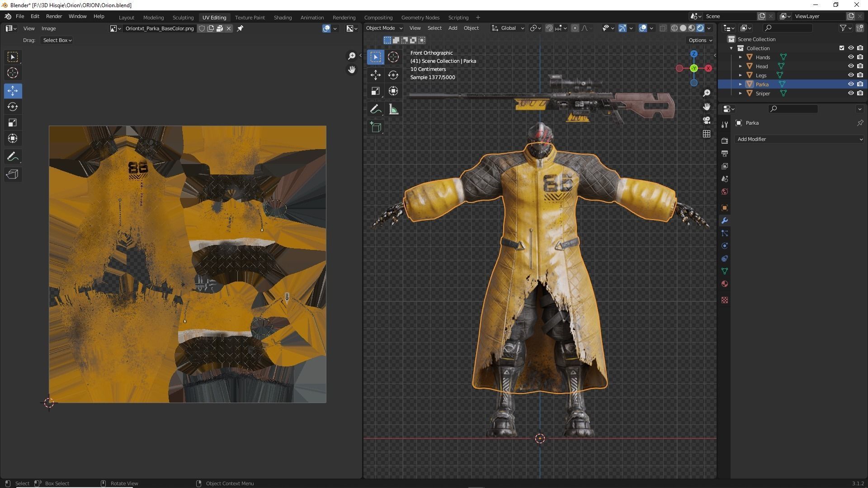This screenshot has width=868, height=488.
Task: Select the Transform tool in UV editor toolbar
Action: 13,139
